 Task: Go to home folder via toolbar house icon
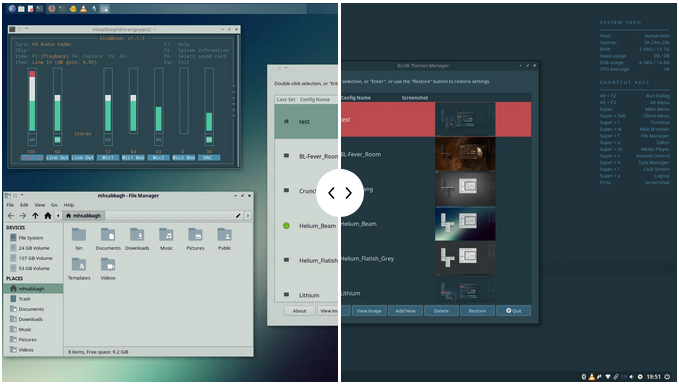tap(48, 216)
